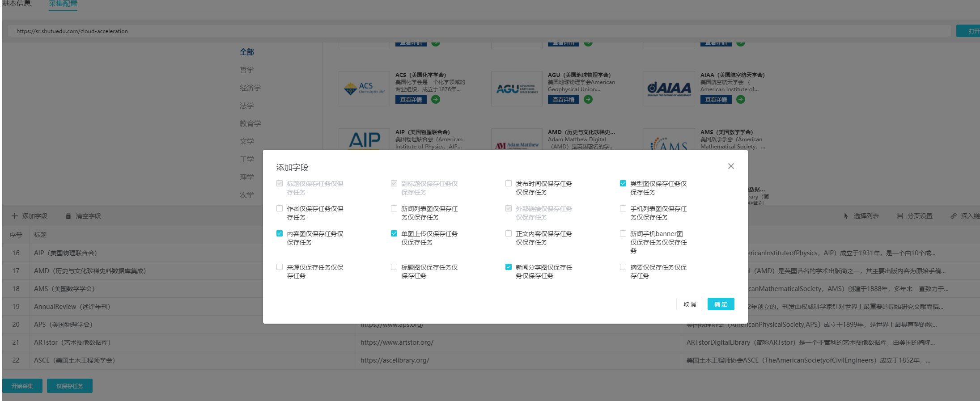The width and height of the screenshot is (980, 401).
Task: Check the 发布时间 field checkbox
Action: (509, 183)
